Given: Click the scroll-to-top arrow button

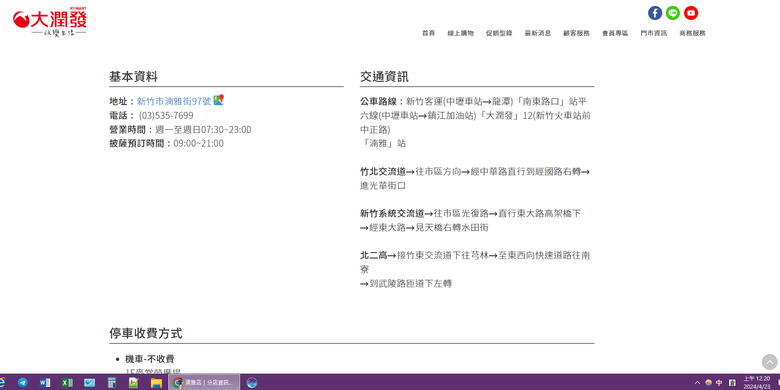Looking at the screenshot, I should (769, 362).
